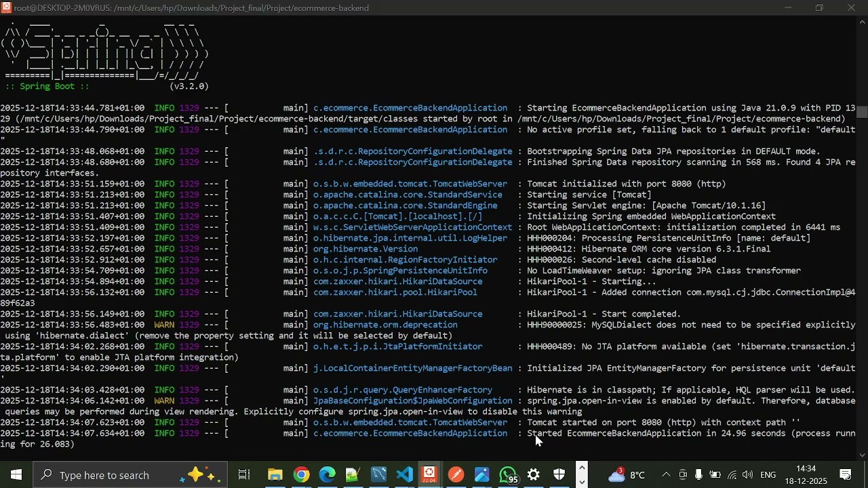Click the down arrow of taskbar overflow
Viewport: 868px width, 488px height.
(582, 482)
